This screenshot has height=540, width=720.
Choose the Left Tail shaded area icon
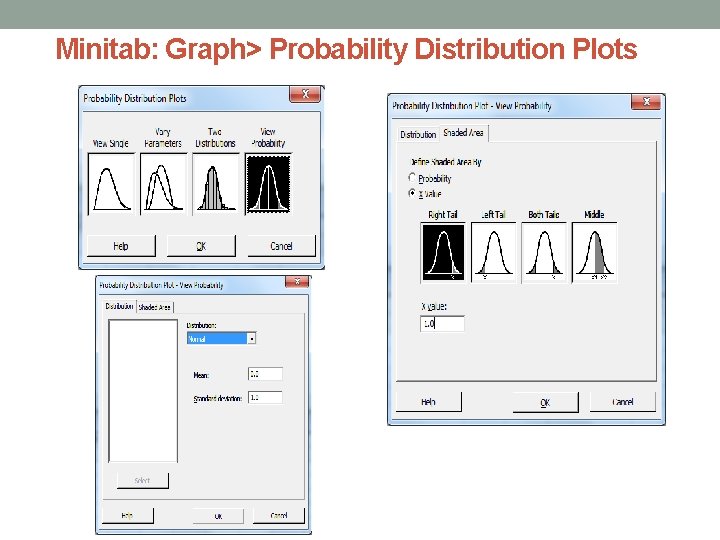click(x=494, y=253)
